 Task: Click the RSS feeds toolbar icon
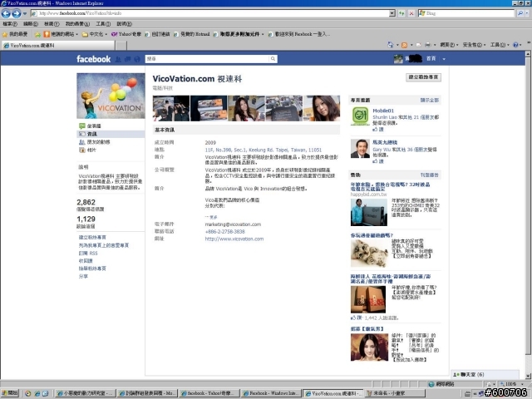[x=404, y=45]
